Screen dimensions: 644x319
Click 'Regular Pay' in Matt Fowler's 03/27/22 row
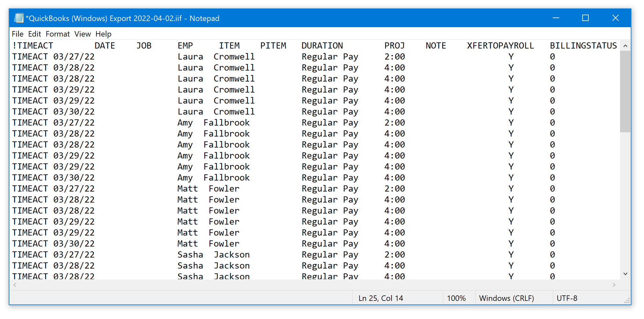click(330, 189)
